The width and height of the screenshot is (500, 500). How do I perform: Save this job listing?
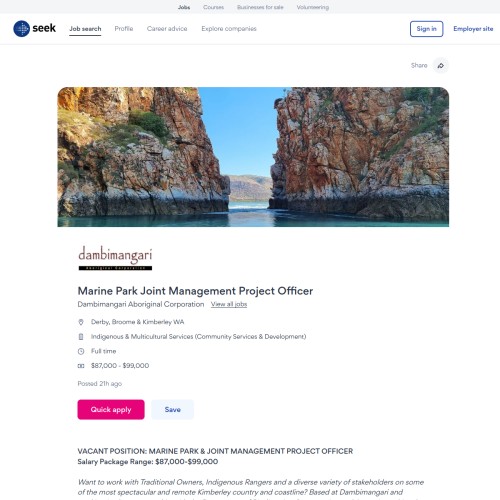[172, 409]
